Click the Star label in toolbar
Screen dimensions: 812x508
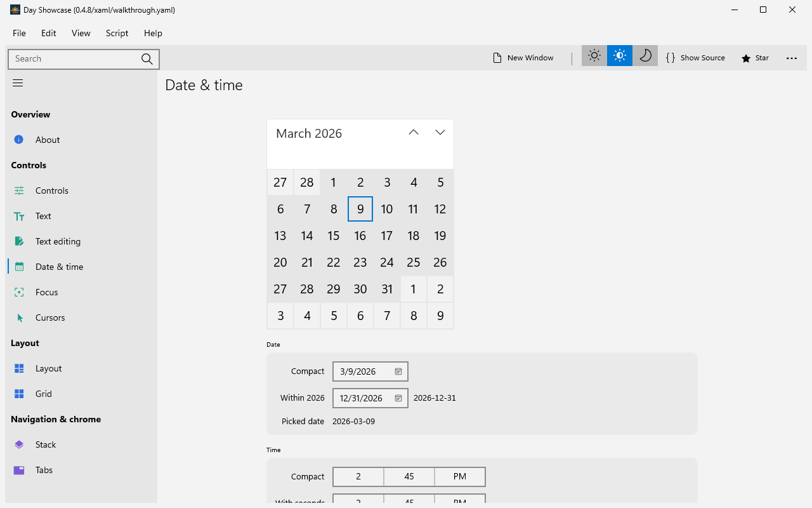coord(762,58)
